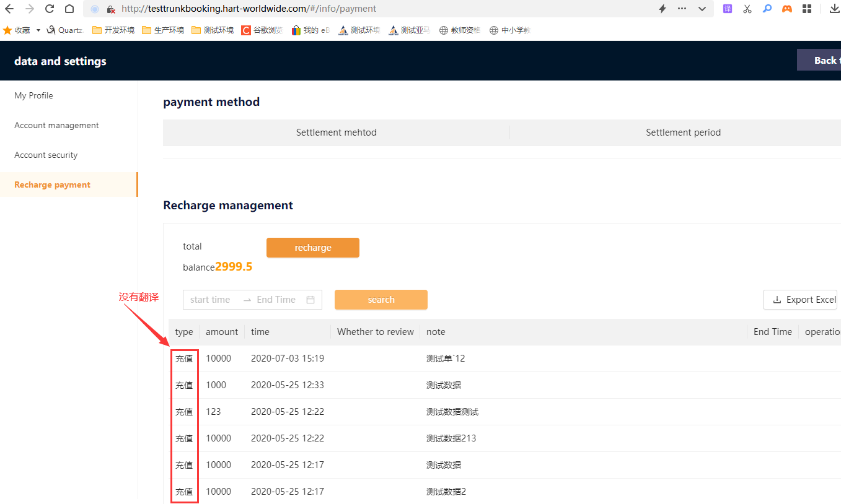Click the orange recharge button

312,248
